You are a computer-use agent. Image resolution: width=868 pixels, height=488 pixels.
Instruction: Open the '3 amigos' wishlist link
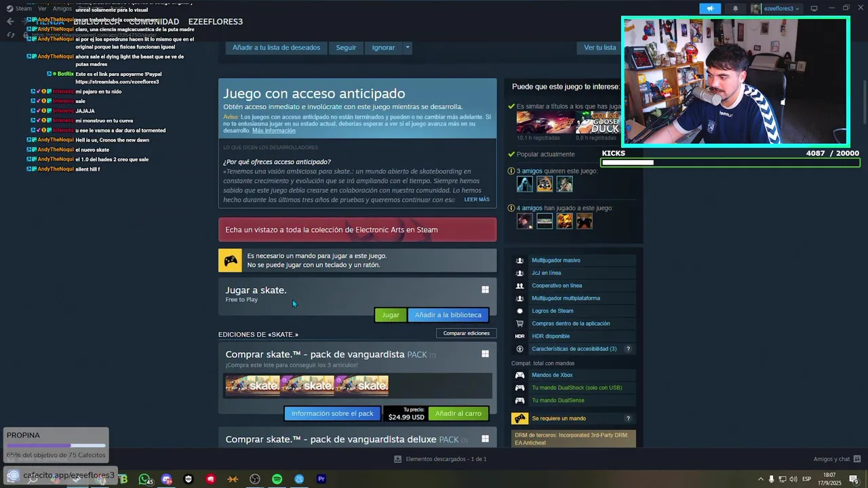(x=530, y=171)
